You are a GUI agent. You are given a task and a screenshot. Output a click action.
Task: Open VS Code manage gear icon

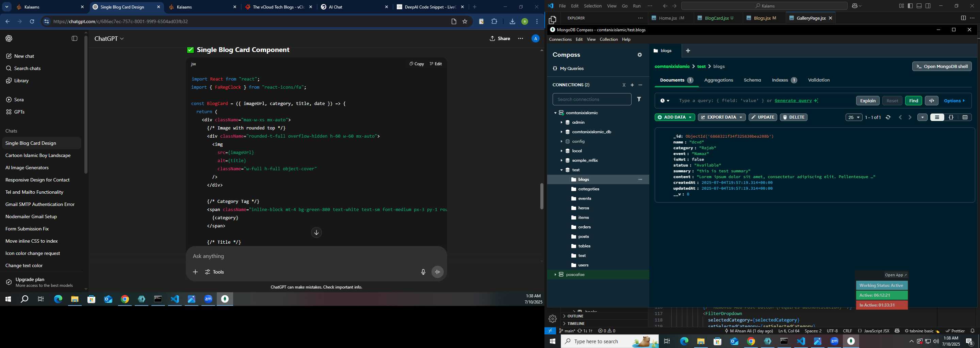[x=552, y=319]
